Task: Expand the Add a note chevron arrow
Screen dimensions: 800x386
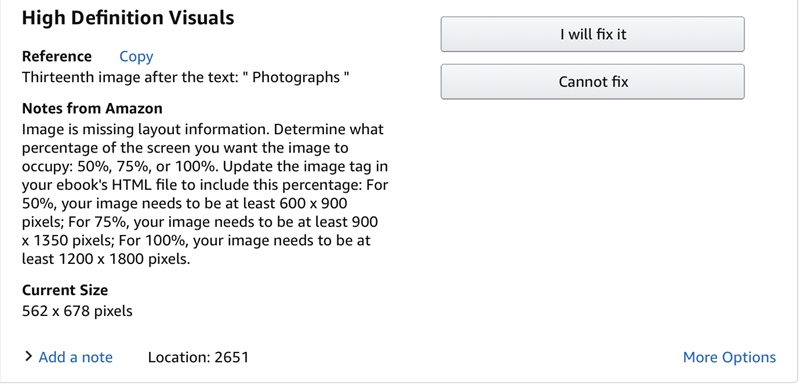Action: pyautogui.click(x=29, y=356)
